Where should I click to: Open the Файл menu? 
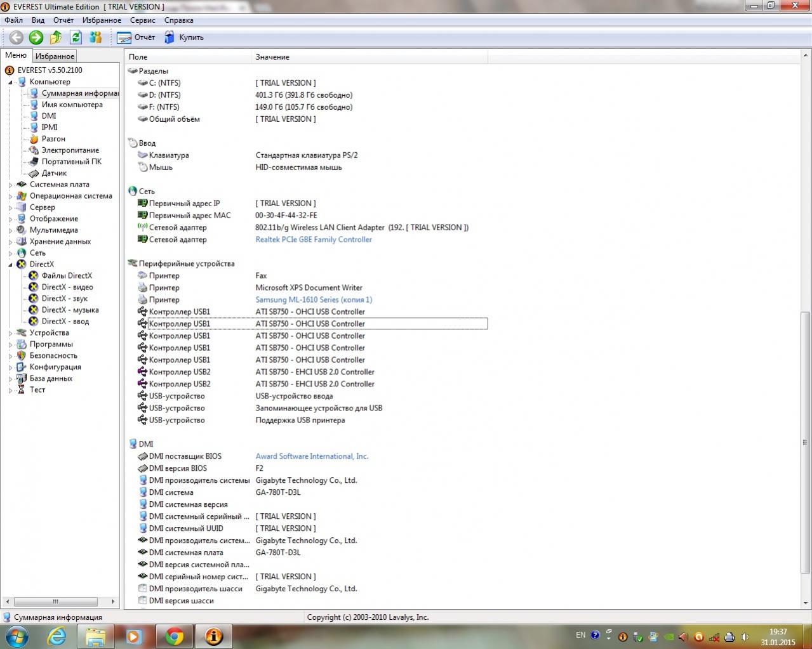click(x=13, y=20)
